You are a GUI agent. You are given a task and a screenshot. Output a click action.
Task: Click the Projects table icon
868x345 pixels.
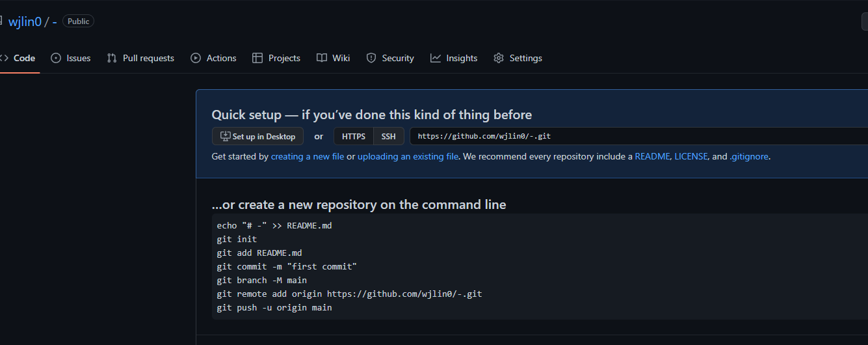click(257, 58)
